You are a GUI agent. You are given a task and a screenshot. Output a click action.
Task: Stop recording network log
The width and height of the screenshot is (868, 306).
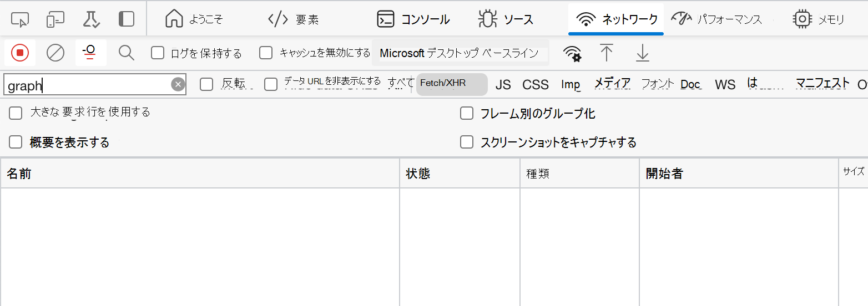point(20,53)
